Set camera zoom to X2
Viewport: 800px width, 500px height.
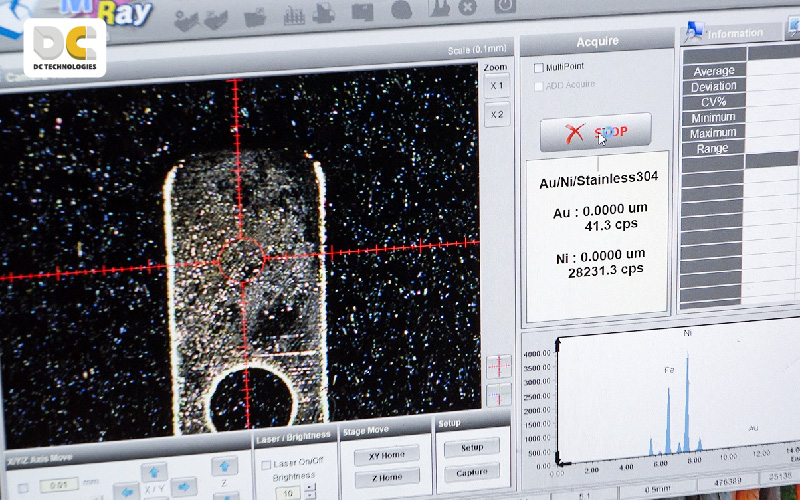pos(496,114)
